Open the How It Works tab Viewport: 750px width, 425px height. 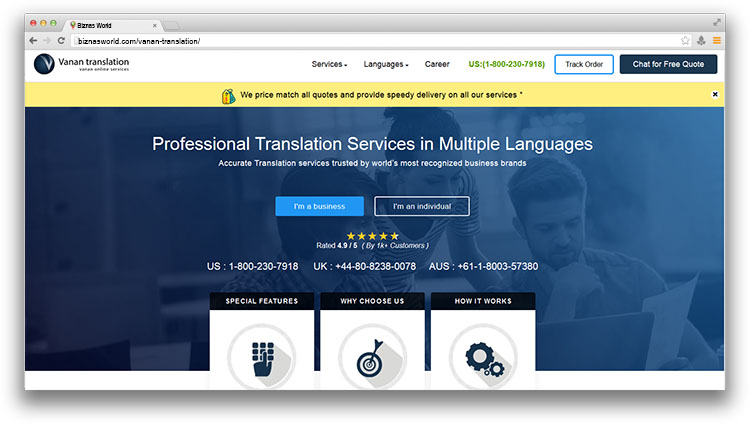tap(483, 301)
